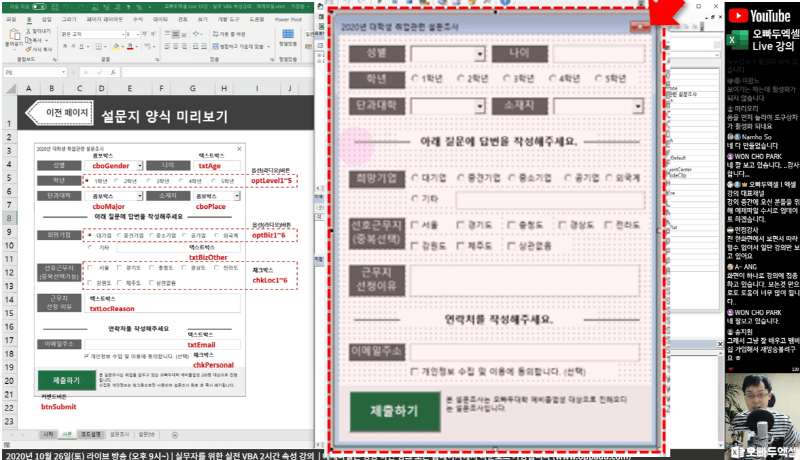Open the 페이지 레이아웃 ribbon tab
The height and width of the screenshot is (460, 800).
pyautogui.click(x=105, y=19)
